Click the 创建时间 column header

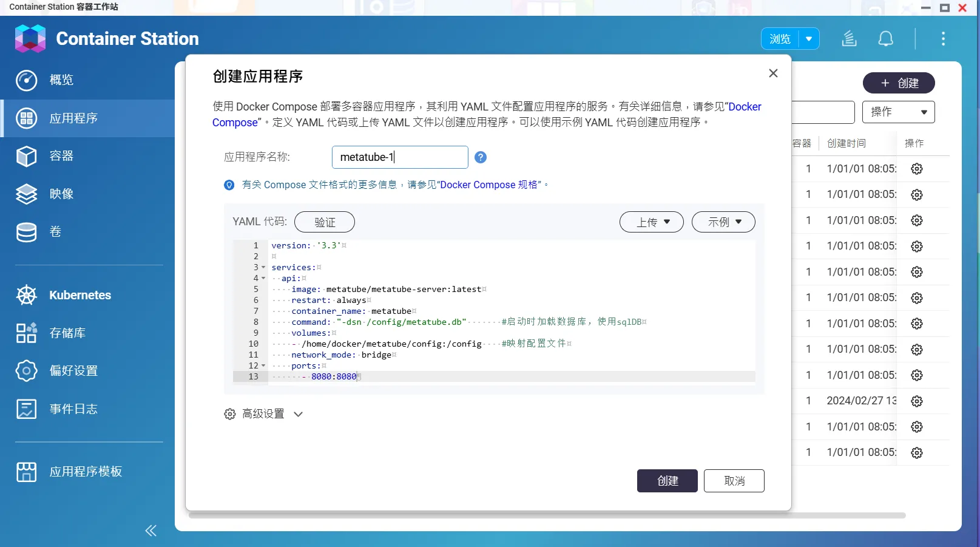point(847,143)
